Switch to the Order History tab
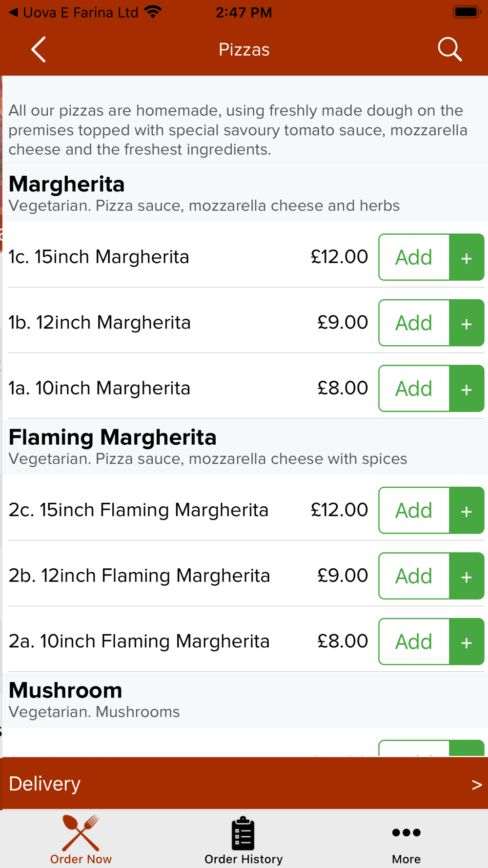 tap(244, 840)
